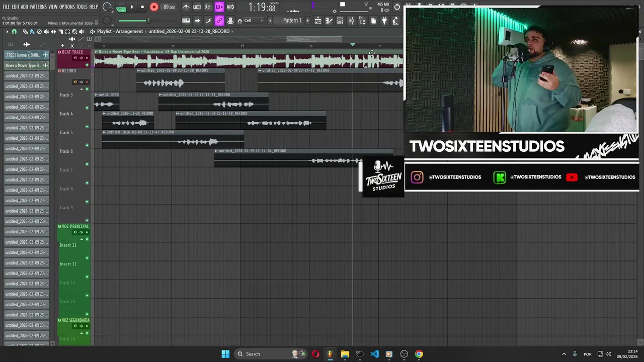The height and width of the screenshot is (362, 644).
Task: Select the Playlist slip tool
Action: (53, 32)
